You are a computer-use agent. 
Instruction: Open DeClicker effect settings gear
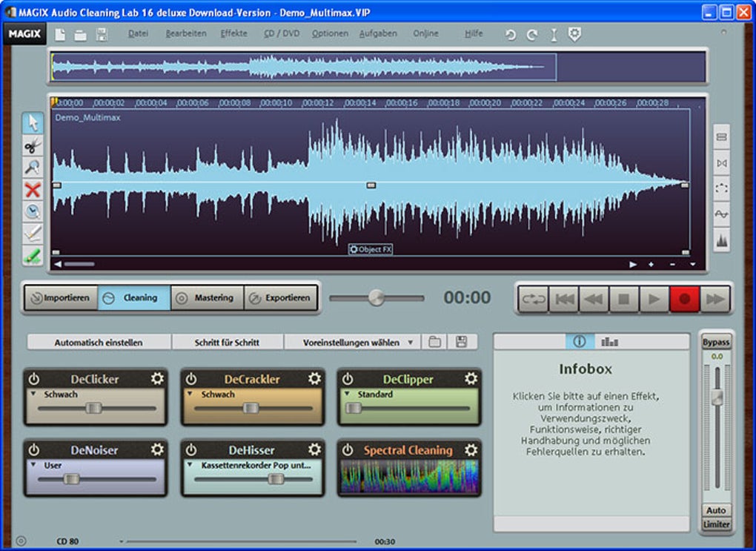pyautogui.click(x=156, y=378)
